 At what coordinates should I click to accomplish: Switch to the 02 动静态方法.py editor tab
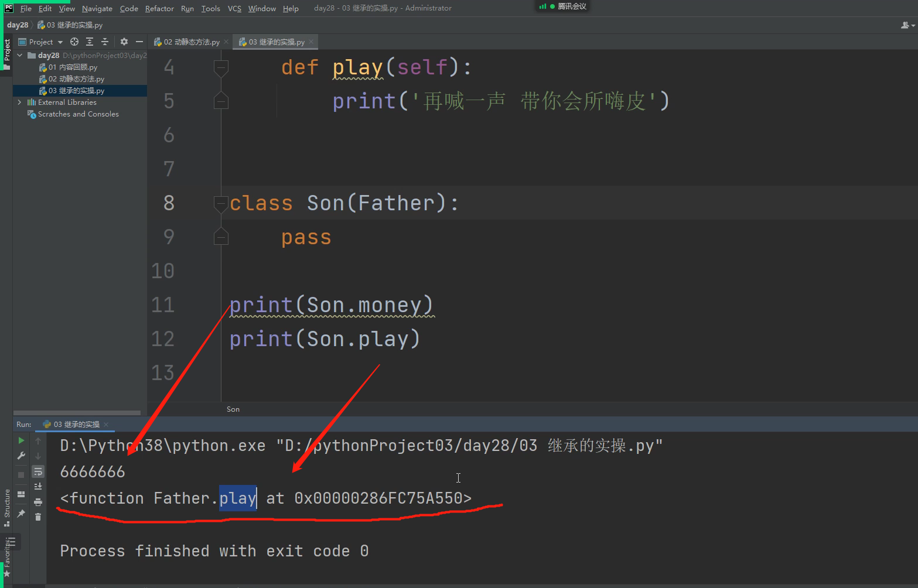click(x=190, y=42)
